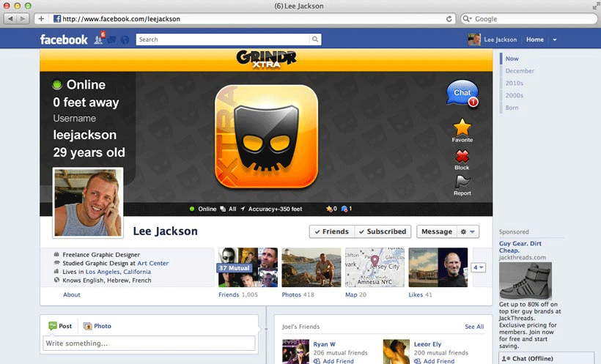The image size is (601, 364).
Task: Open friend requests icon in Facebook bar
Action: click(99, 40)
